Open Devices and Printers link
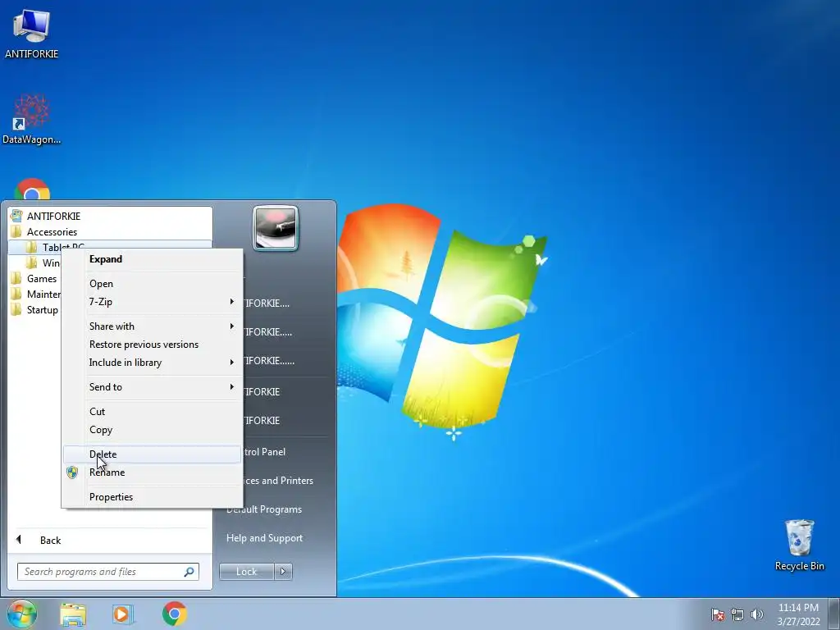 pyautogui.click(x=279, y=481)
